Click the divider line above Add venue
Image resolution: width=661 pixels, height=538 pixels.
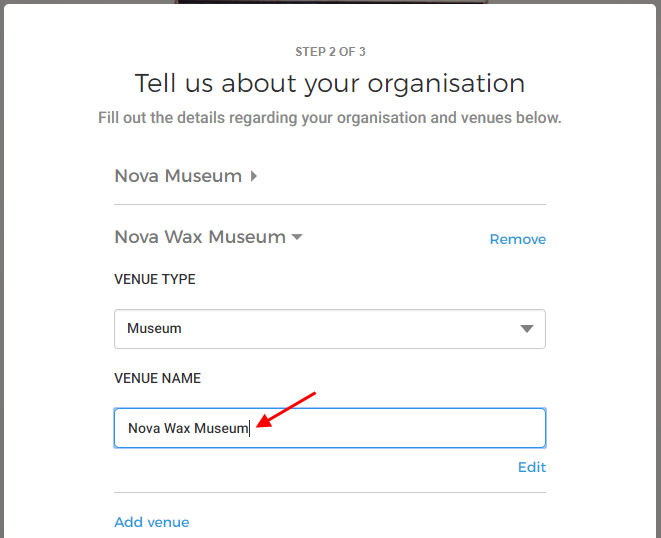click(330, 492)
